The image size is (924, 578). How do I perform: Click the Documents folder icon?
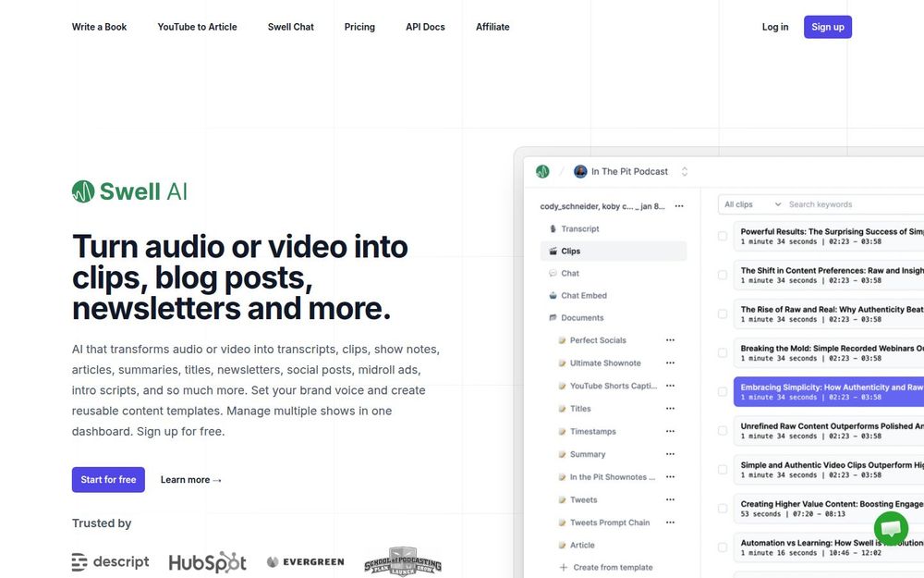(553, 318)
